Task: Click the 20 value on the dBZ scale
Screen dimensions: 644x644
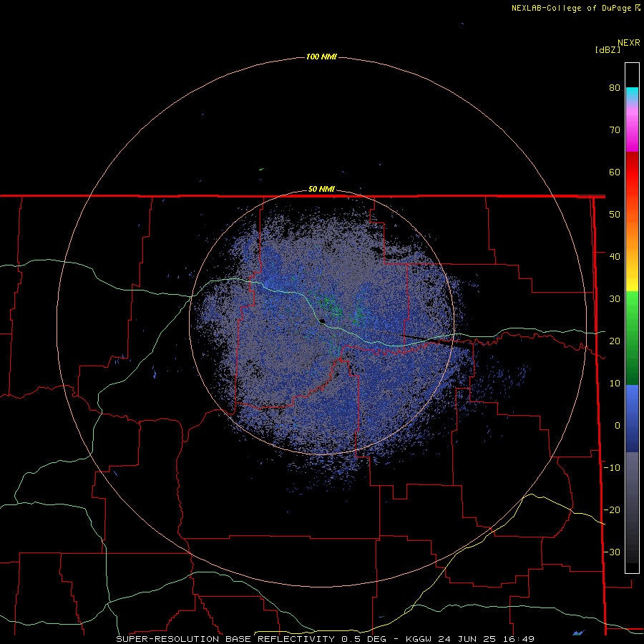Action: click(615, 341)
